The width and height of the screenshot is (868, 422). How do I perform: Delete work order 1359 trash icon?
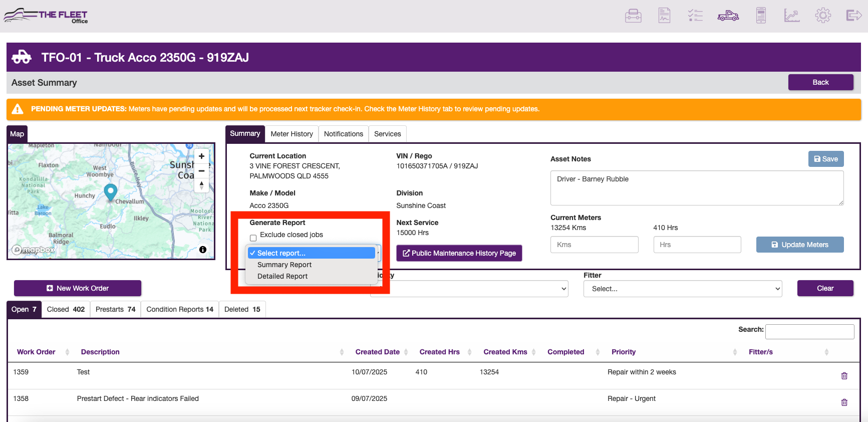pos(844,376)
